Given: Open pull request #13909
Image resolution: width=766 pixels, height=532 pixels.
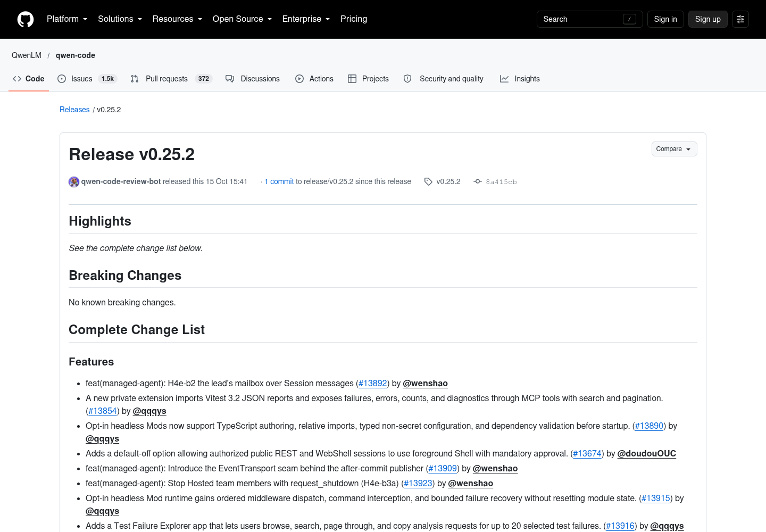Looking at the screenshot, I should pyautogui.click(x=443, y=468).
